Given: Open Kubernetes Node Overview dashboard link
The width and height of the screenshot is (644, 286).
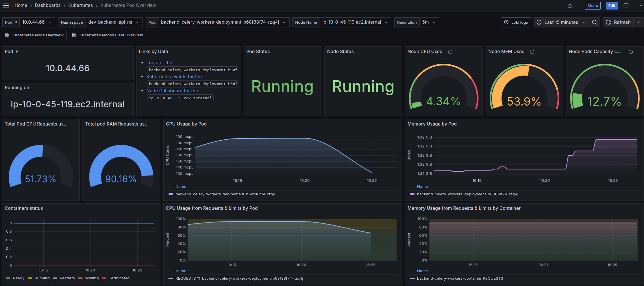Looking at the screenshot, I should pos(34,35).
